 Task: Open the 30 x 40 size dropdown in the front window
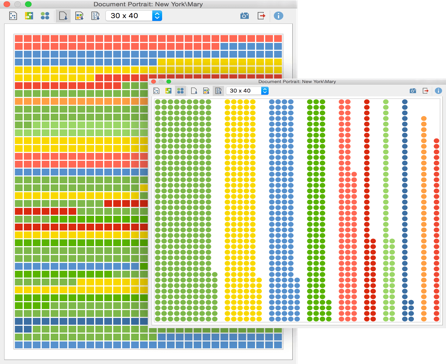point(247,91)
